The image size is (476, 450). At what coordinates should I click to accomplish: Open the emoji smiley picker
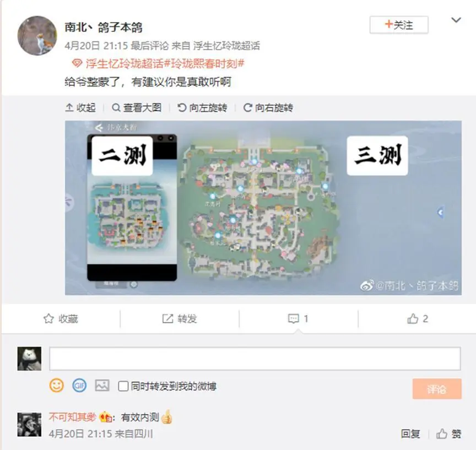coord(56,386)
